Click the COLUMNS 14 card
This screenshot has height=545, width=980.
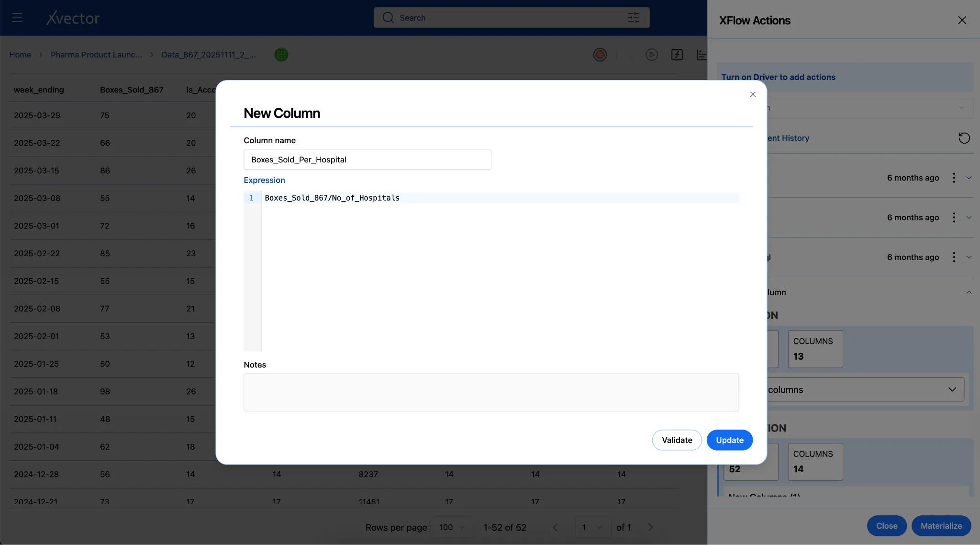pos(815,462)
